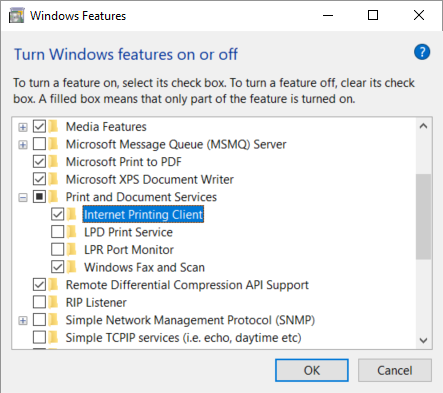Enable the LPD Print Service checkbox

tap(58, 232)
